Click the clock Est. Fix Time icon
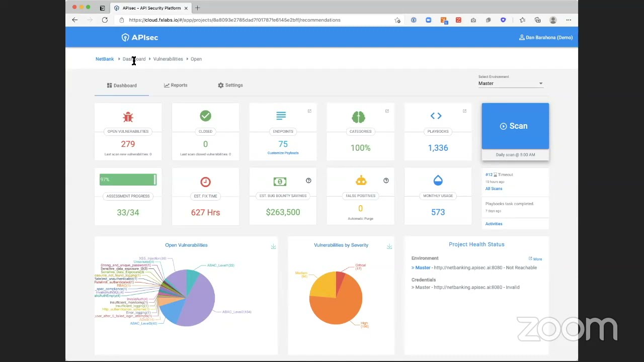 click(205, 182)
